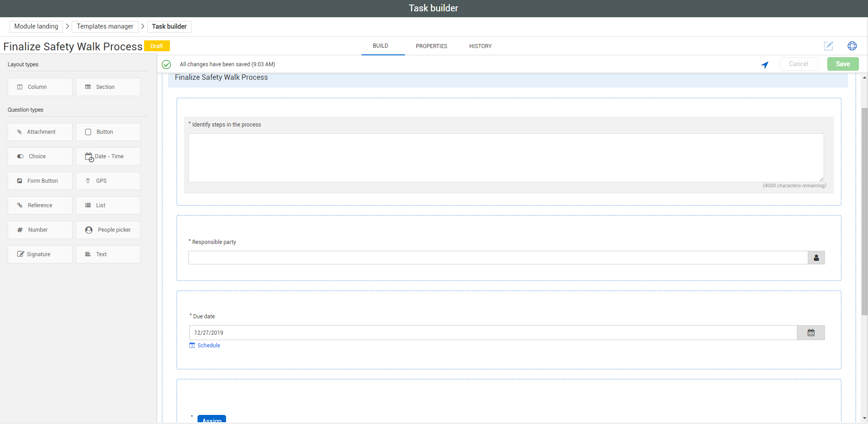Select the Attachment question type
Viewport: 868px width, 424px height.
40,132
